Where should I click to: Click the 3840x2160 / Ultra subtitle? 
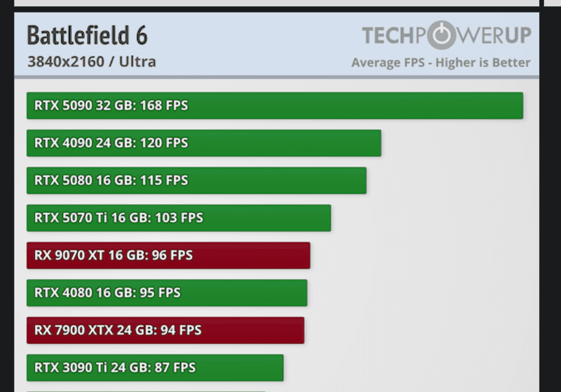click(x=91, y=62)
